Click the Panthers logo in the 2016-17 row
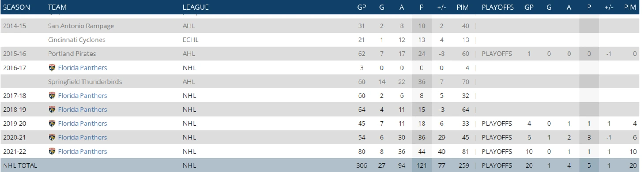Image resolution: width=644 pixels, height=172 pixels. pos(52,68)
